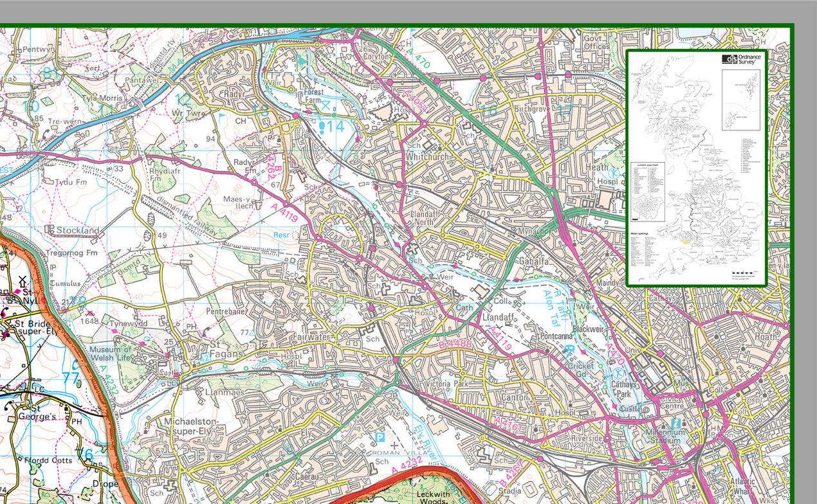Click the Shetland Islands box in the inset

click(x=740, y=100)
